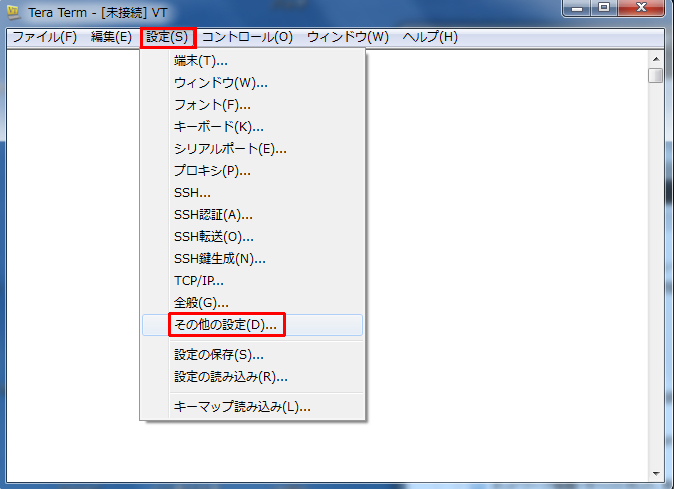Open TCP/IP... settings

[x=198, y=280]
